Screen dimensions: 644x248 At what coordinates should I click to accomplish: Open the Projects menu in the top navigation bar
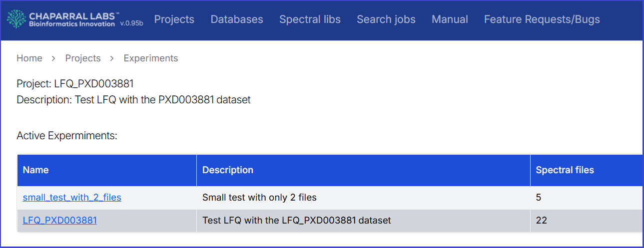[x=174, y=19]
